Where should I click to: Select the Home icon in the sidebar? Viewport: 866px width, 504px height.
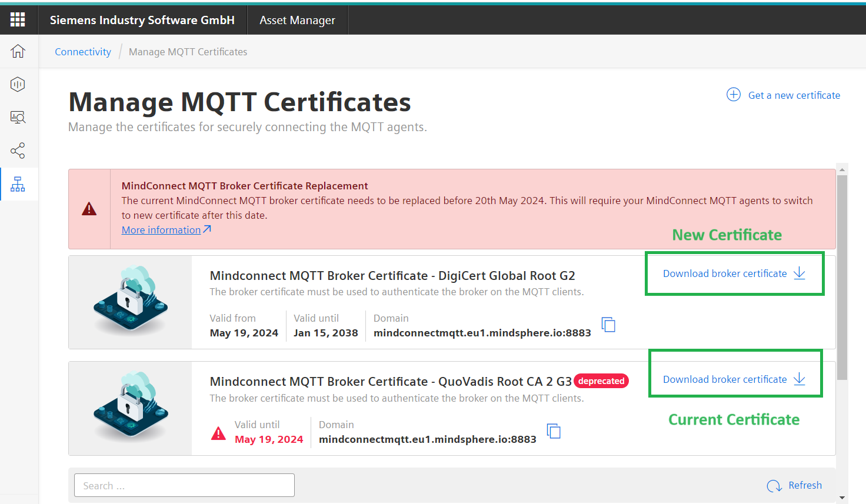18,51
